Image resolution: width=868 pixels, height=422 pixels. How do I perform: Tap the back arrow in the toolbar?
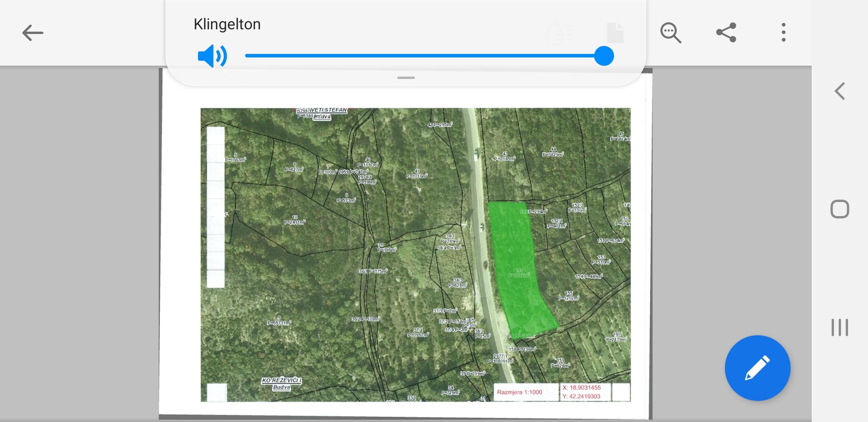[x=32, y=33]
